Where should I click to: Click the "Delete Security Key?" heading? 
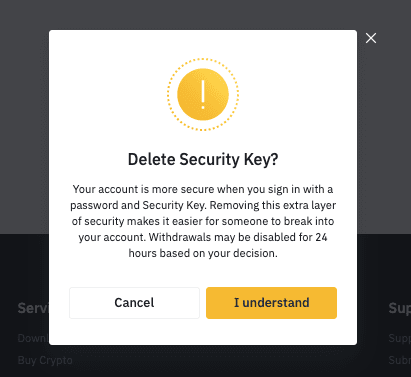203,159
